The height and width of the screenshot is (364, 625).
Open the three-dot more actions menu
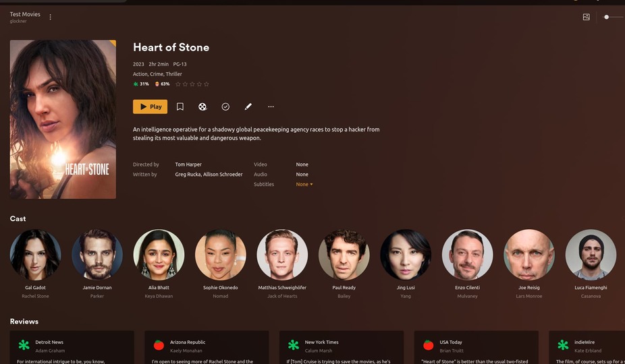point(271,107)
